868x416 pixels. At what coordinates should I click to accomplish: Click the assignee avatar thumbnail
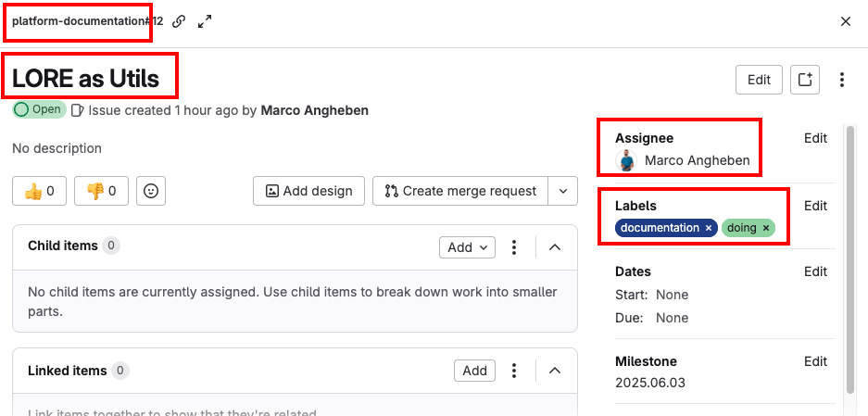(x=626, y=160)
